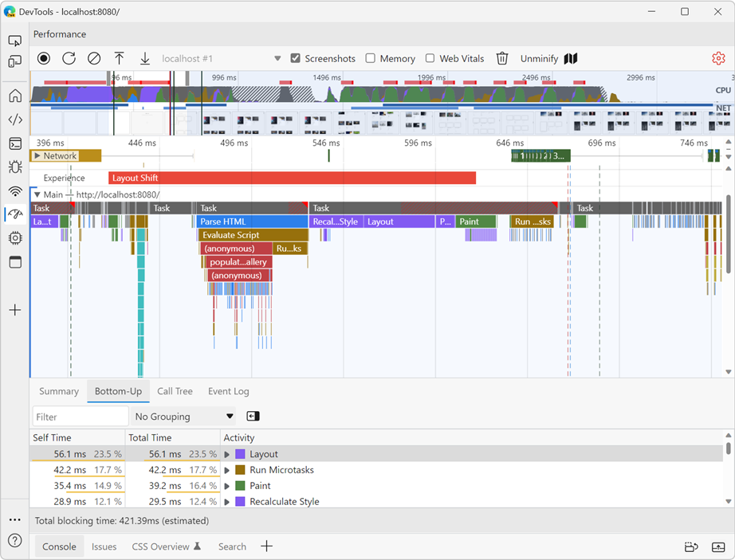Click the purple Paint swatch in activity list

pyautogui.click(x=241, y=486)
